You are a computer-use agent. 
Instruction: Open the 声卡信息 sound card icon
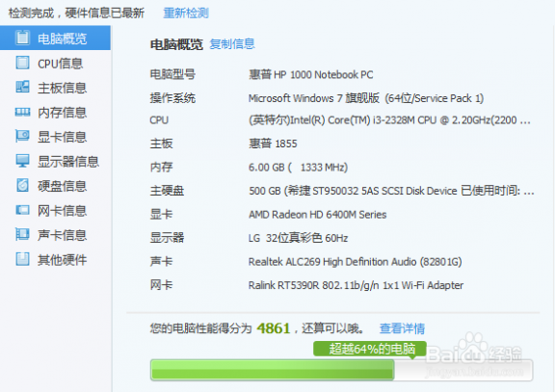[22, 234]
